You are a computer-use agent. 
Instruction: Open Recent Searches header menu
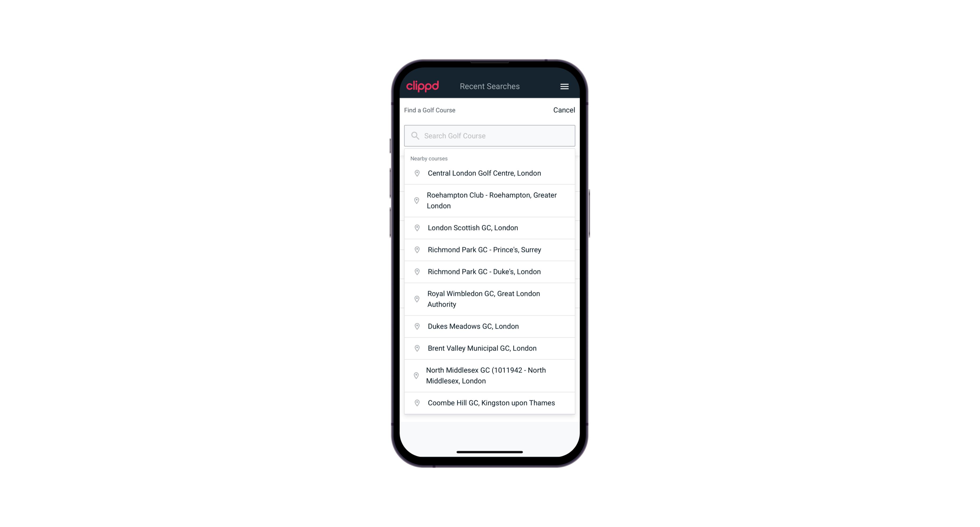tap(564, 86)
